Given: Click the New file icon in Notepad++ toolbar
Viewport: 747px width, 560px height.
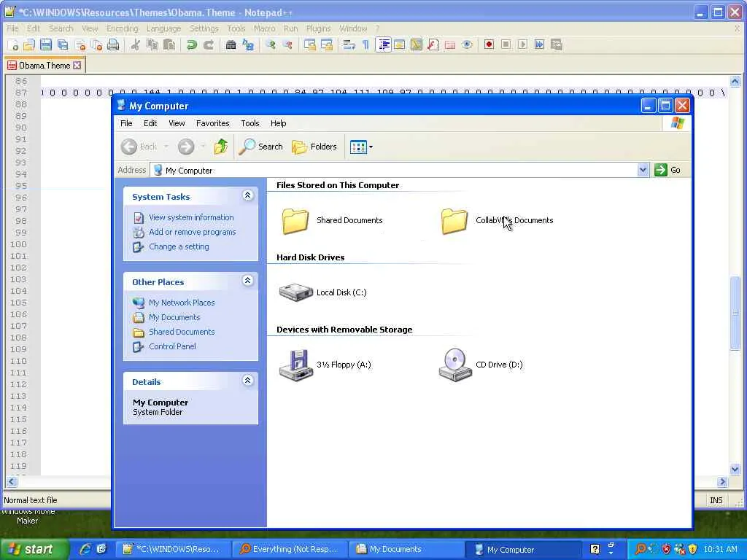Looking at the screenshot, I should [x=13, y=44].
